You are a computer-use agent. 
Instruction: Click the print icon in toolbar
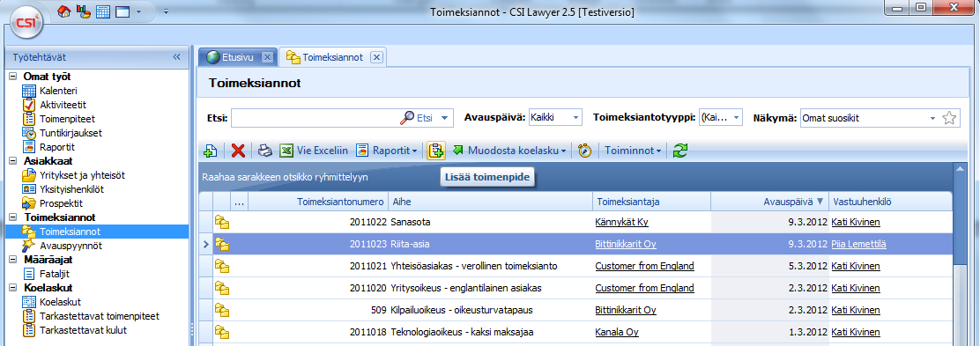(265, 151)
